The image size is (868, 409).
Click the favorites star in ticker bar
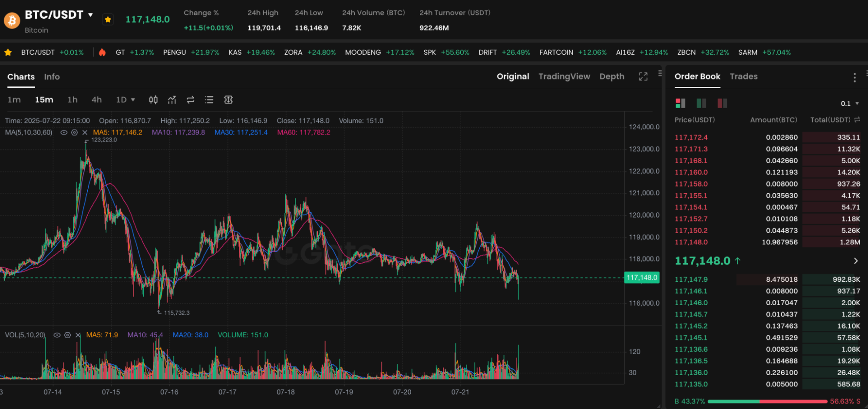pyautogui.click(x=8, y=53)
